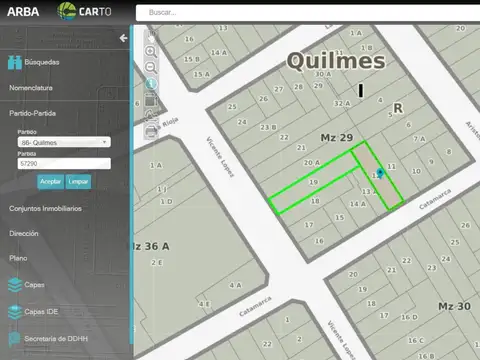Click the zoom out magnifier tool
480x360 pixels.
pyautogui.click(x=151, y=68)
